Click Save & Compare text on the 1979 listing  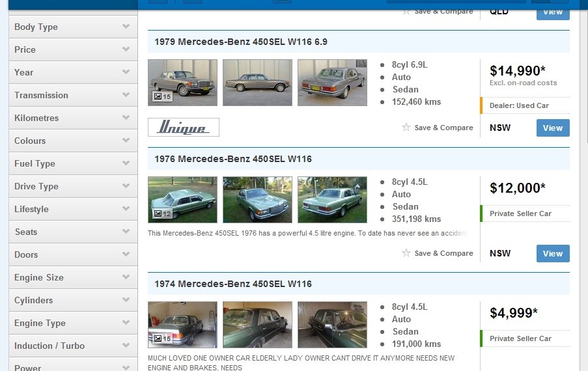443,128
